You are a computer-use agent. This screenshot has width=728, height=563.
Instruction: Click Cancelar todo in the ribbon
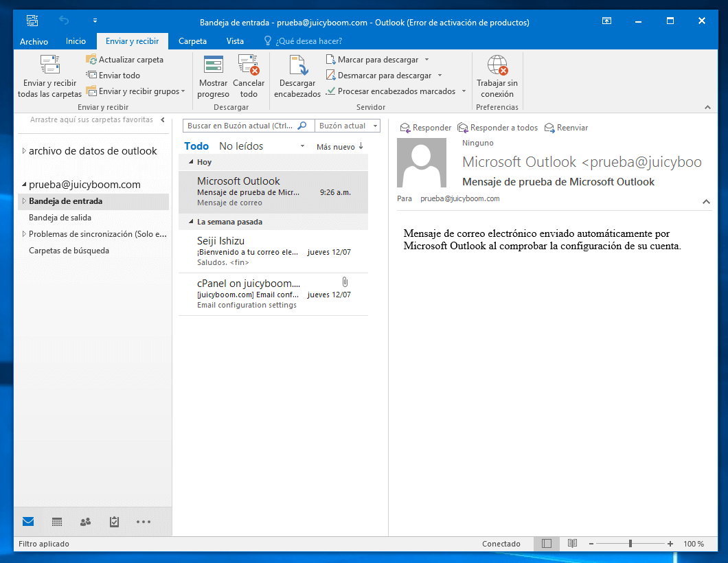click(248, 65)
